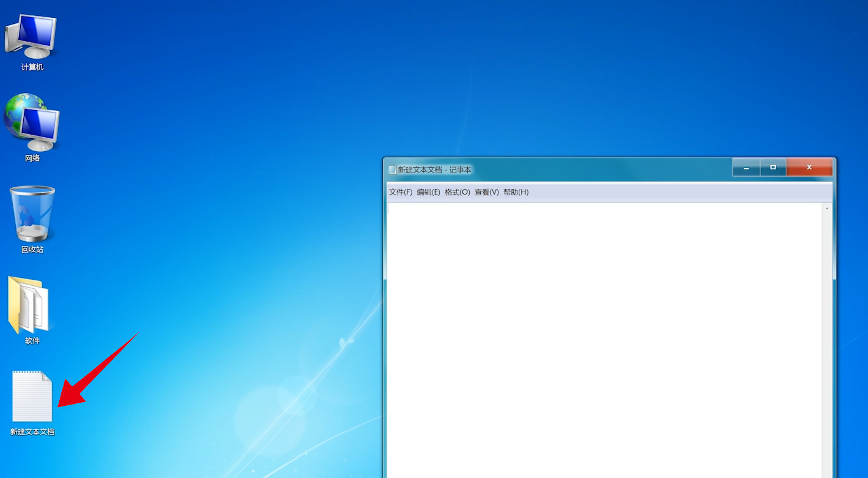Open the 帮助(H) menu in Notepad
The image size is (868, 478).
(516, 192)
